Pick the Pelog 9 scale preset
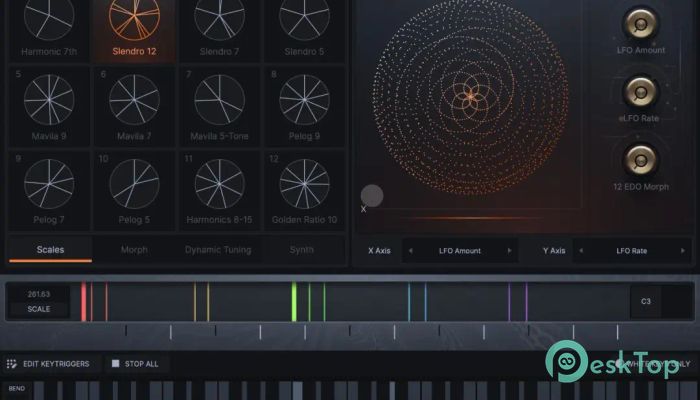 [304, 100]
